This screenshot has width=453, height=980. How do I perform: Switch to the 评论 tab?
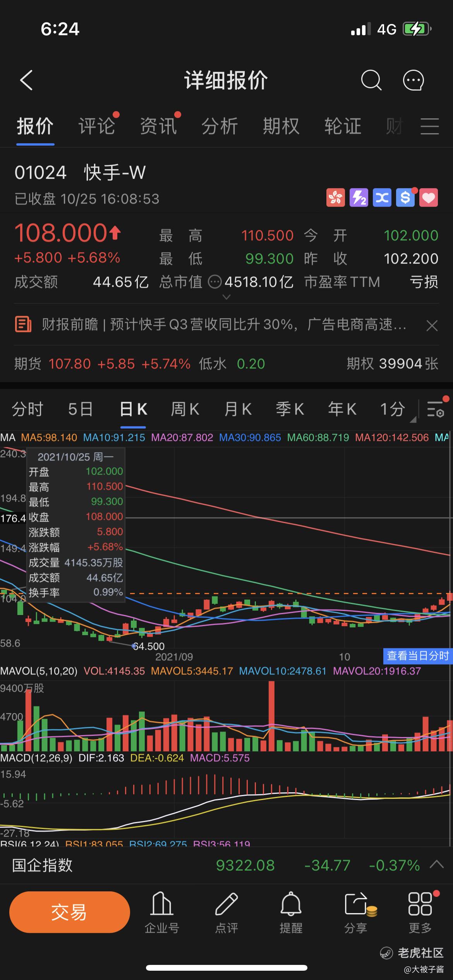pyautogui.click(x=97, y=126)
